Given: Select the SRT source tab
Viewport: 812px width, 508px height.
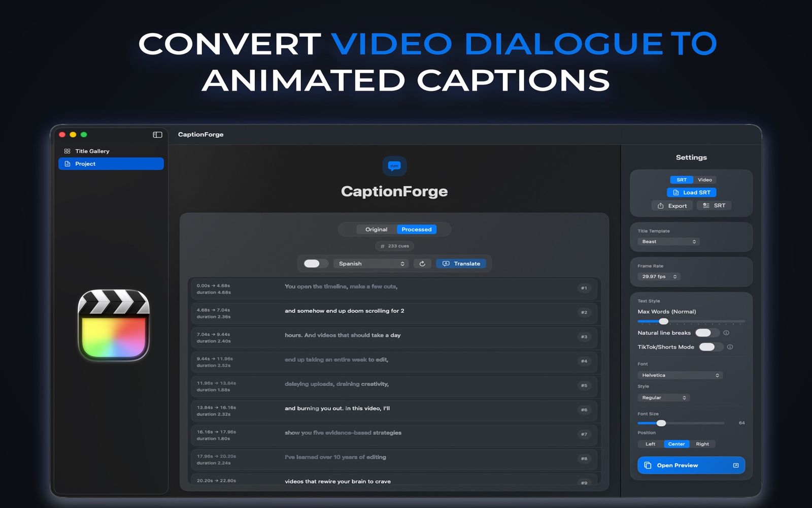Looking at the screenshot, I should coord(682,180).
